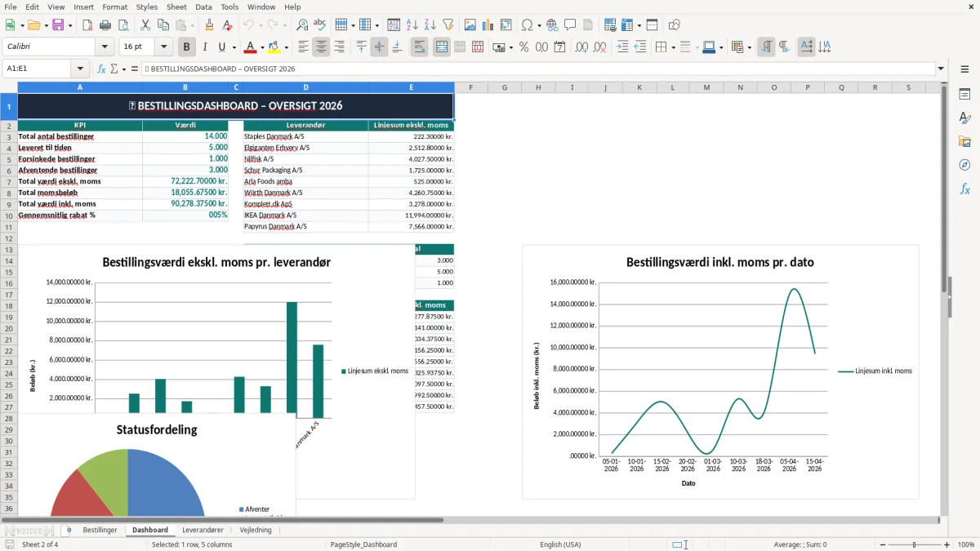Open Define Print Area icon
Screen dimensions: 980x551
[x=609, y=25]
